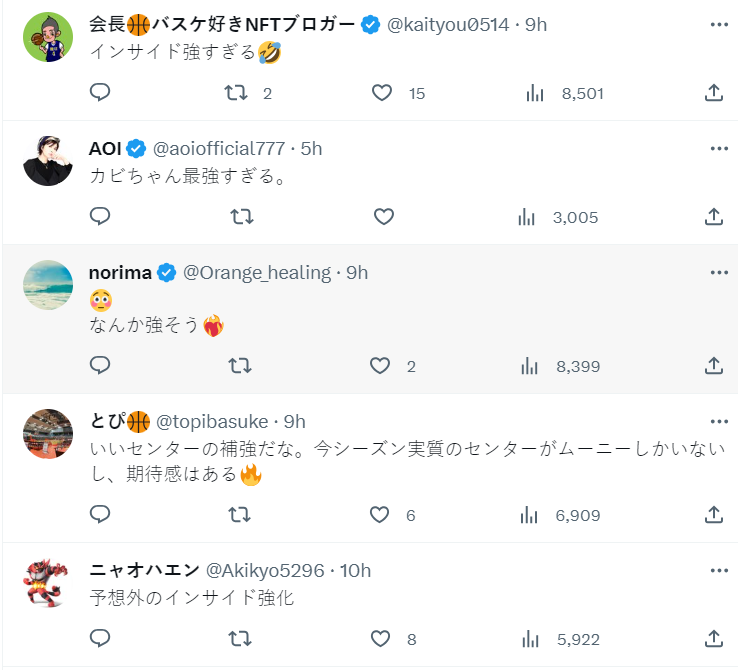Share the Akikyo5296 tweet
This screenshot has height=670, width=738.
(714, 638)
